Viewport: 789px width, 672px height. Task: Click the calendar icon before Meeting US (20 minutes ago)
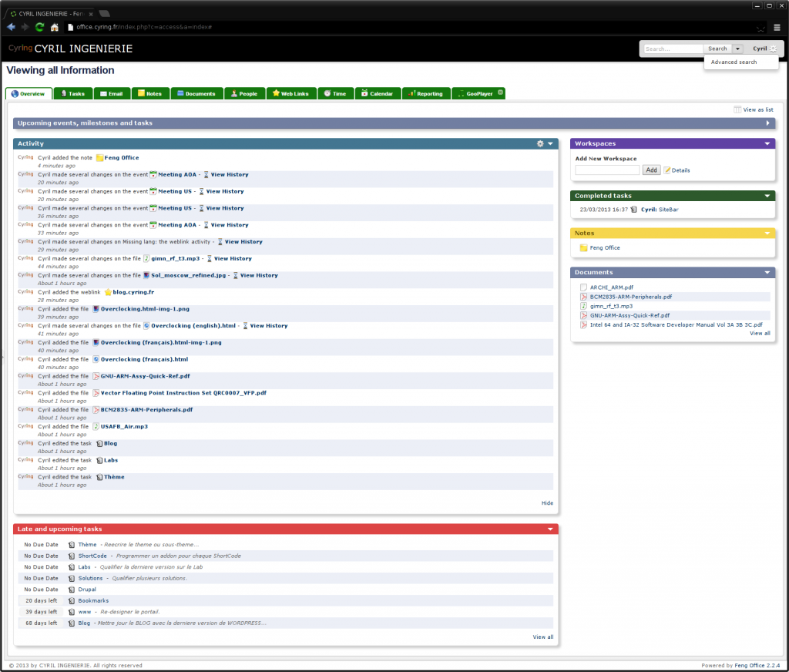pyautogui.click(x=153, y=191)
